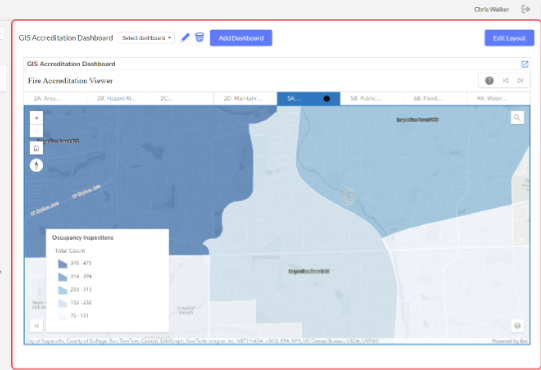The width and height of the screenshot is (541, 370).
Task: Click the Powered by Esri attribution
Action: tap(510, 341)
